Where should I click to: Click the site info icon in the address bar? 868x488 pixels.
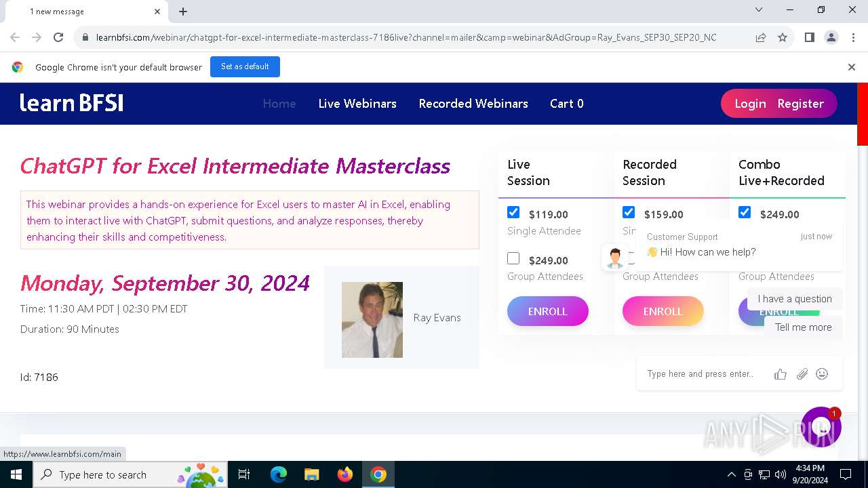point(85,37)
